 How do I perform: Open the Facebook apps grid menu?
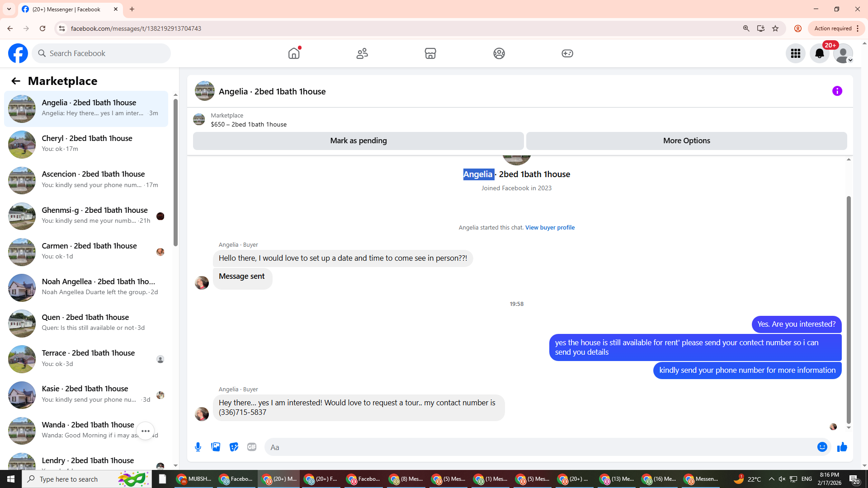pos(795,53)
